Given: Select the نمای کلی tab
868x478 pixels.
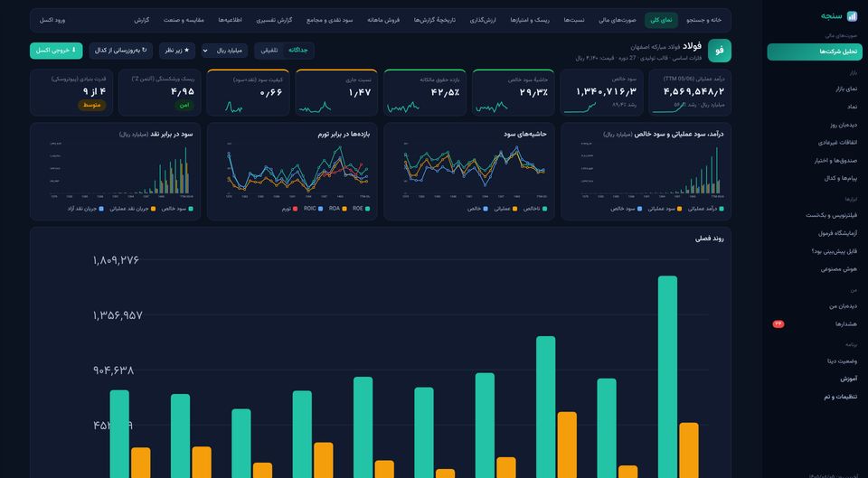Looking at the screenshot, I should coord(661,20).
